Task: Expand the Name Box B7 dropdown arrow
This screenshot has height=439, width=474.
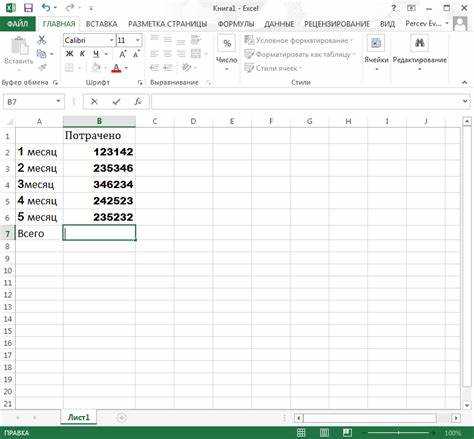Action: click(x=58, y=101)
